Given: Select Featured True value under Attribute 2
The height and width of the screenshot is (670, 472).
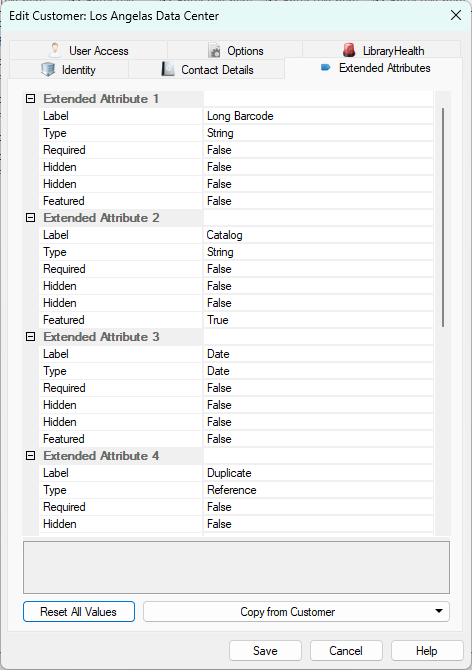Looking at the screenshot, I should (x=318, y=320).
